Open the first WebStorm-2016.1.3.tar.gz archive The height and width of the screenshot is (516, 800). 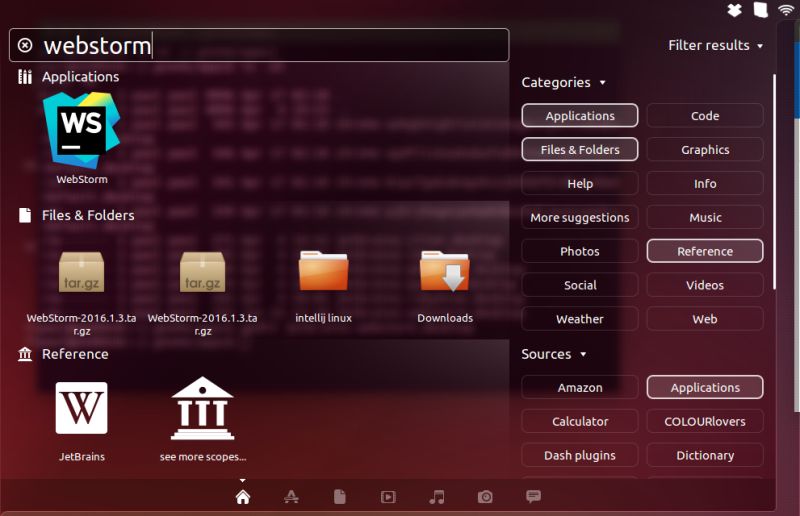tap(82, 273)
